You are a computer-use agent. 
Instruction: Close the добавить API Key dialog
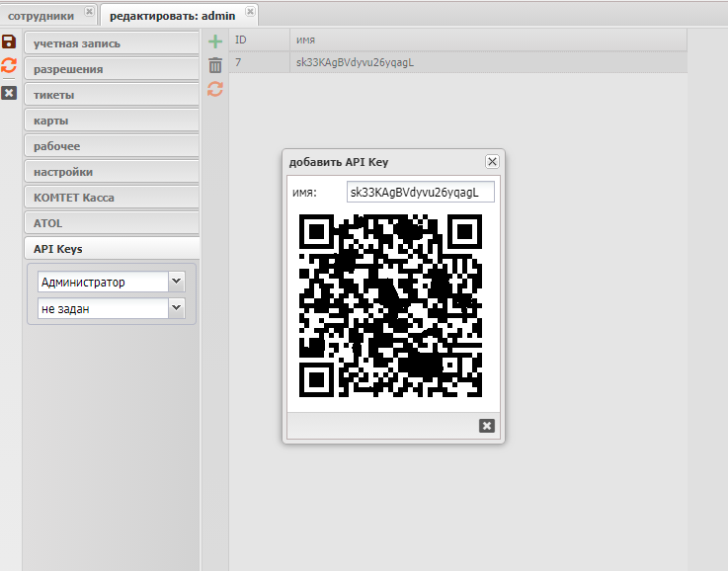click(x=492, y=161)
